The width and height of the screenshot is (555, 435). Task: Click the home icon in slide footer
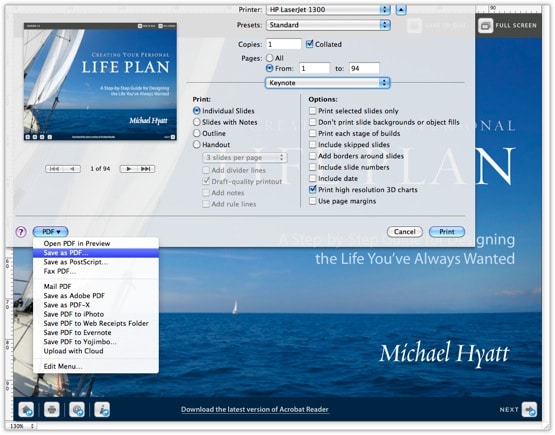point(26,410)
